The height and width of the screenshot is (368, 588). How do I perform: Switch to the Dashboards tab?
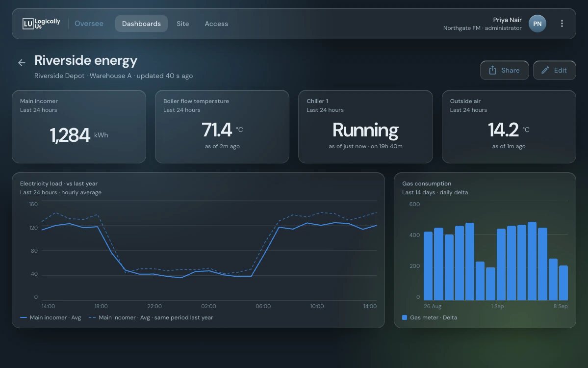[x=141, y=24]
